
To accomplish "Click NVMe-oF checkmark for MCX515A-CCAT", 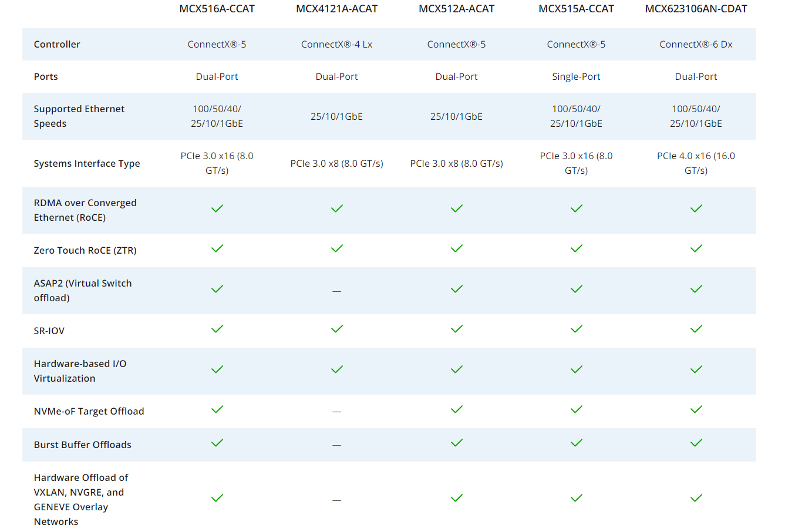I will (x=577, y=409).
